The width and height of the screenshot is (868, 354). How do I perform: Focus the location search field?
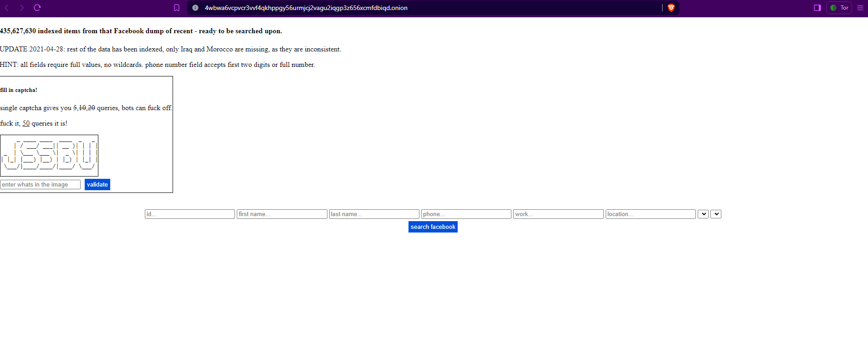[x=650, y=214]
